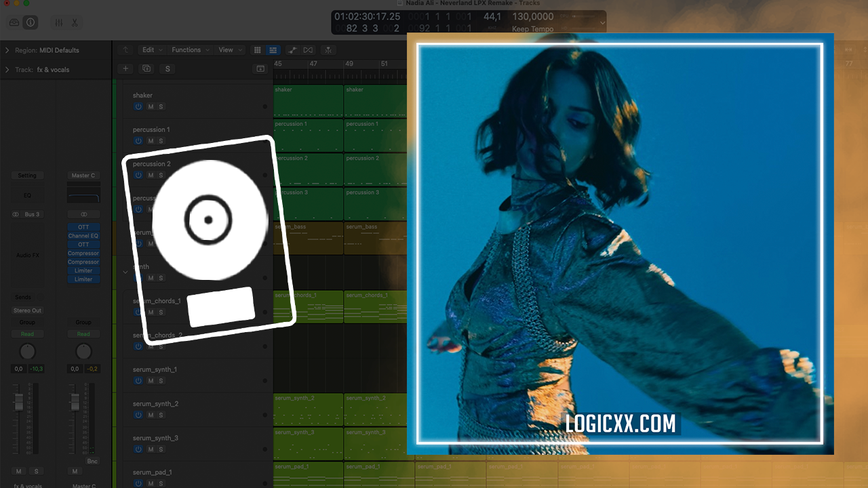Open the Library panel icon
This screenshot has height=488, width=868.
point(14,22)
